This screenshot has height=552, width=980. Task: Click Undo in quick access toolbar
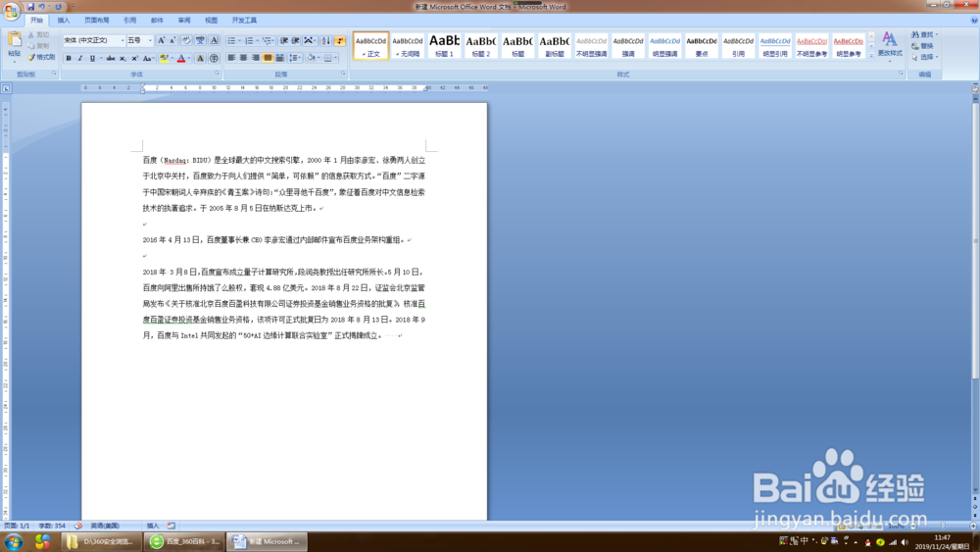41,6
